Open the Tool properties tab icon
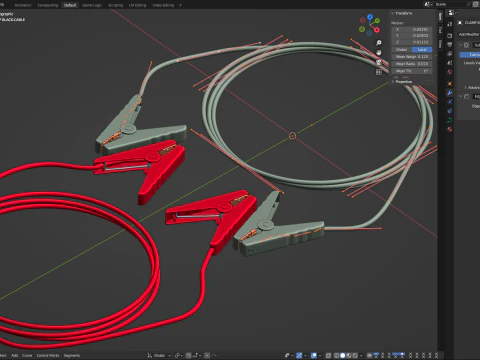The height and width of the screenshot is (360, 480). click(450, 24)
